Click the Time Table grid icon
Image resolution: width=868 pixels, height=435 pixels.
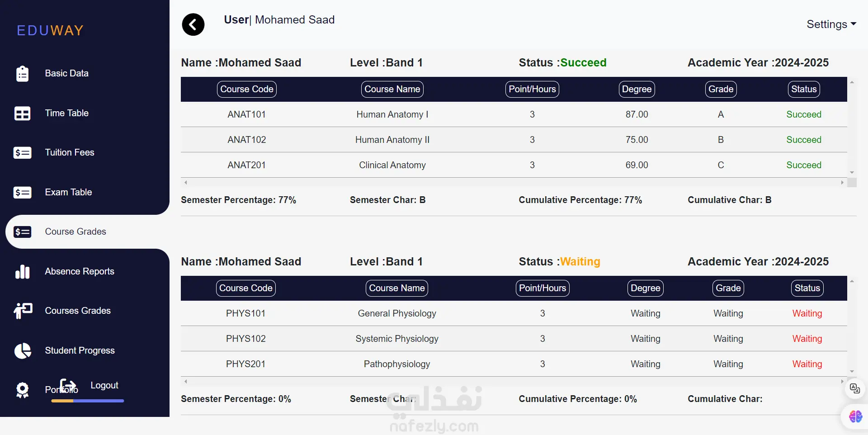tap(22, 113)
